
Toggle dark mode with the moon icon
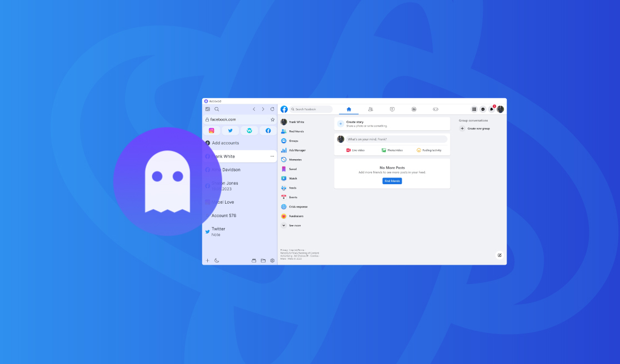click(217, 261)
